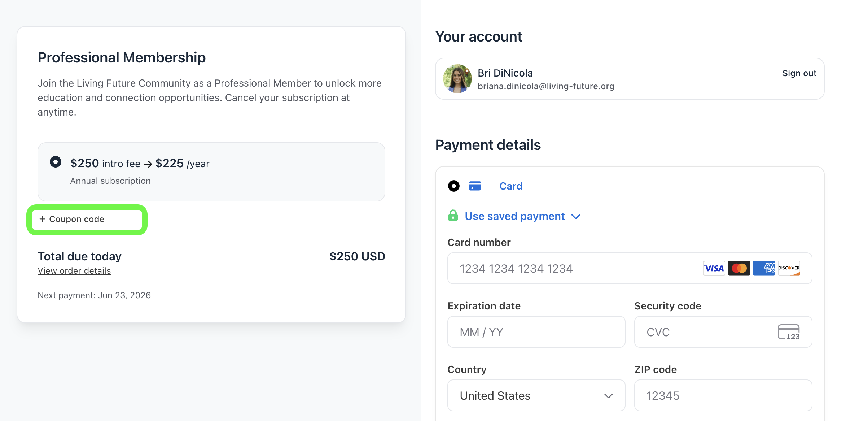Screen dimensions: 868x421
Task: Click the Coupon code button
Action: [87, 220]
